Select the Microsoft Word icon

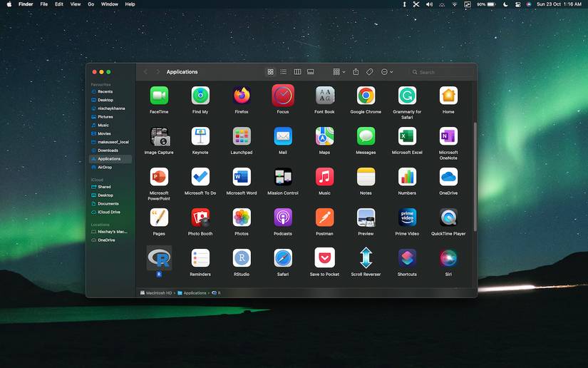242,177
